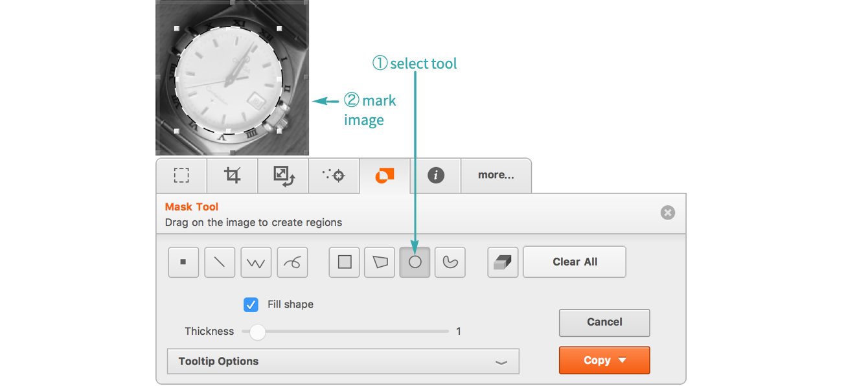This screenshot has width=868, height=386.
Task: Select the rectangle shape mask tool
Action: (344, 262)
